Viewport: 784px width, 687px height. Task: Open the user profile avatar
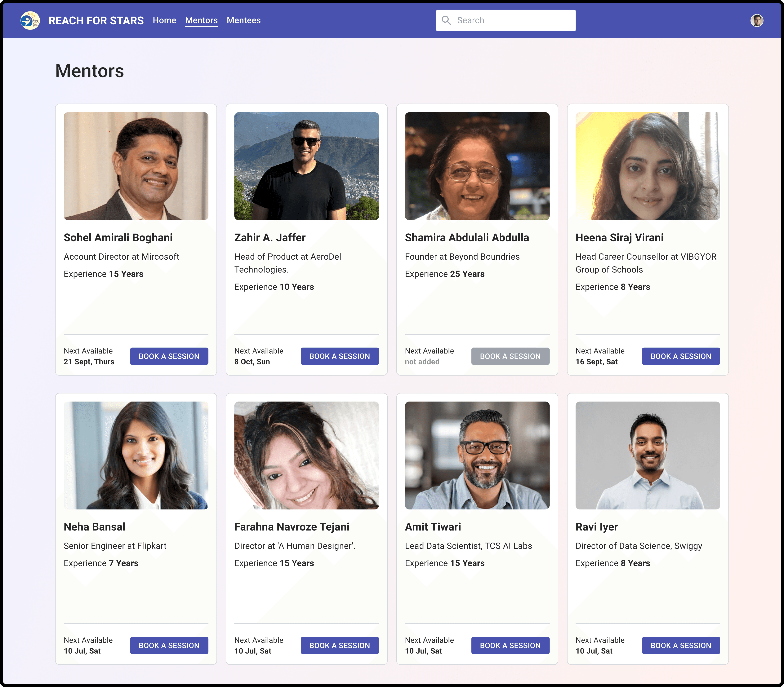pyautogui.click(x=756, y=20)
